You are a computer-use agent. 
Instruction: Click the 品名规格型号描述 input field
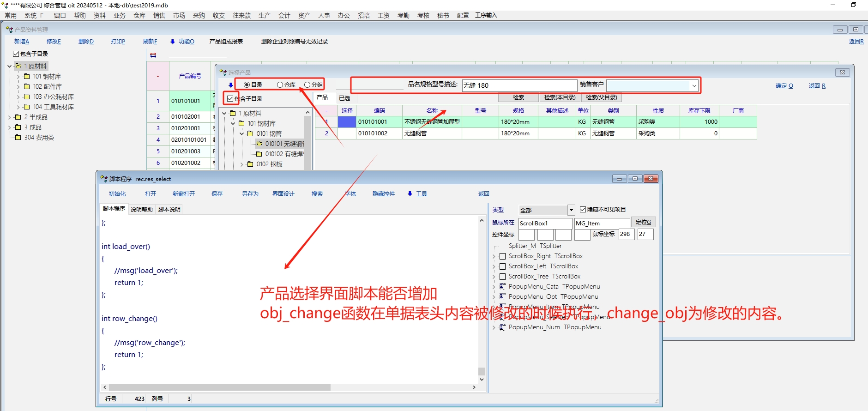519,85
